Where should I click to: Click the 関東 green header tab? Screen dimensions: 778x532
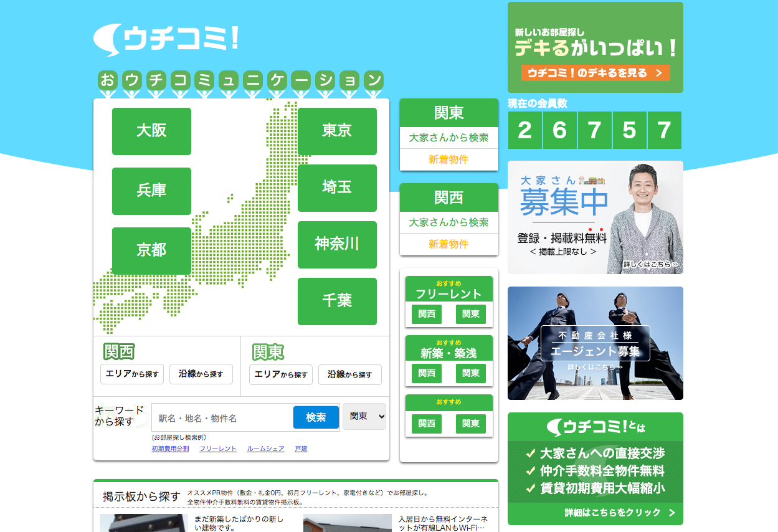(448, 113)
